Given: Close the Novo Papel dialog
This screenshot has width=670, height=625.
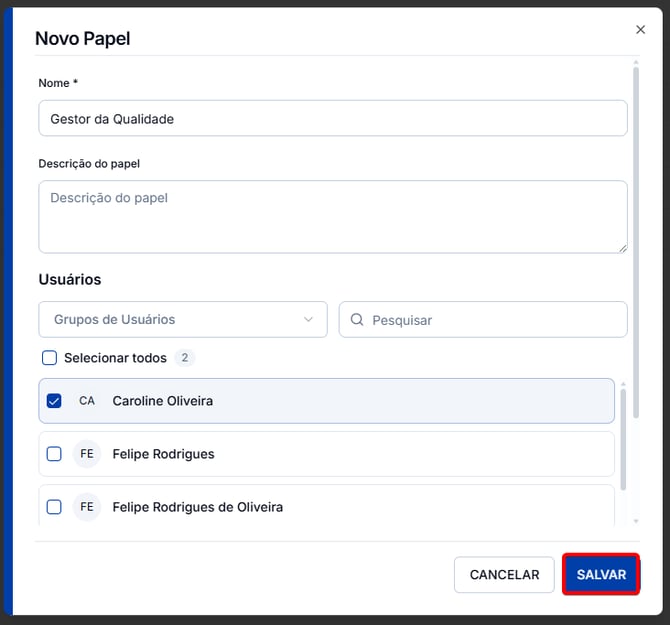Looking at the screenshot, I should [x=640, y=29].
